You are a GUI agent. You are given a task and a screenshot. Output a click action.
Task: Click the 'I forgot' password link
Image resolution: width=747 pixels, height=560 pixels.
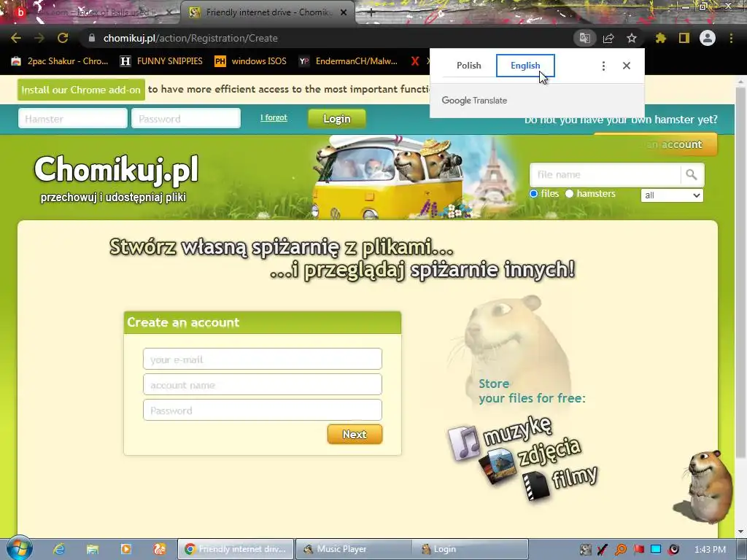pos(274,117)
